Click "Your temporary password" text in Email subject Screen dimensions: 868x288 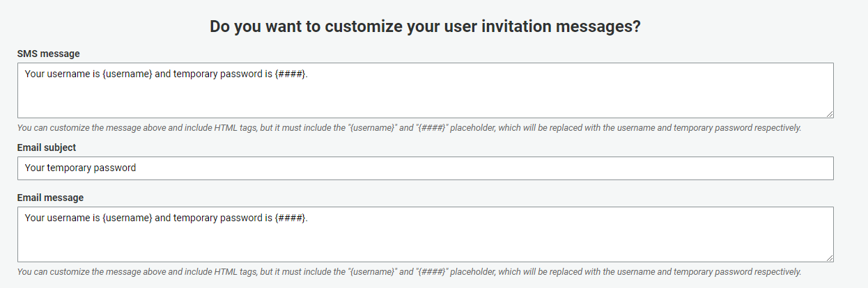click(80, 168)
